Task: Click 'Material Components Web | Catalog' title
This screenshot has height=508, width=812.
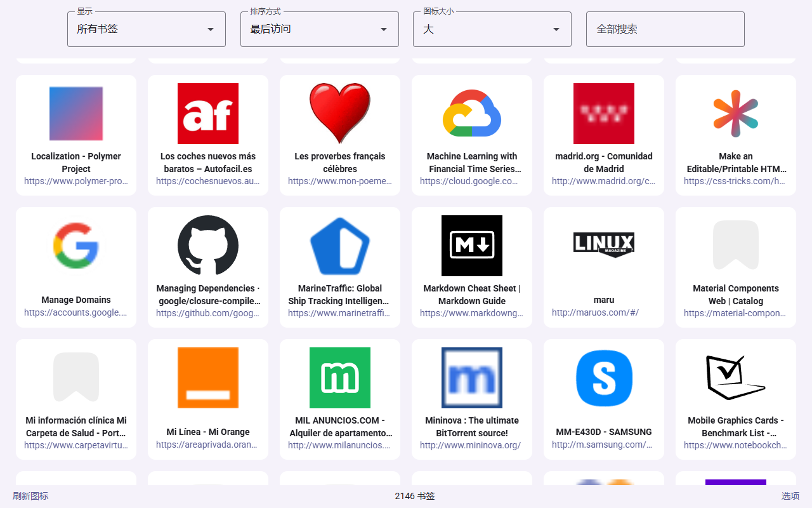Action: pos(736,295)
